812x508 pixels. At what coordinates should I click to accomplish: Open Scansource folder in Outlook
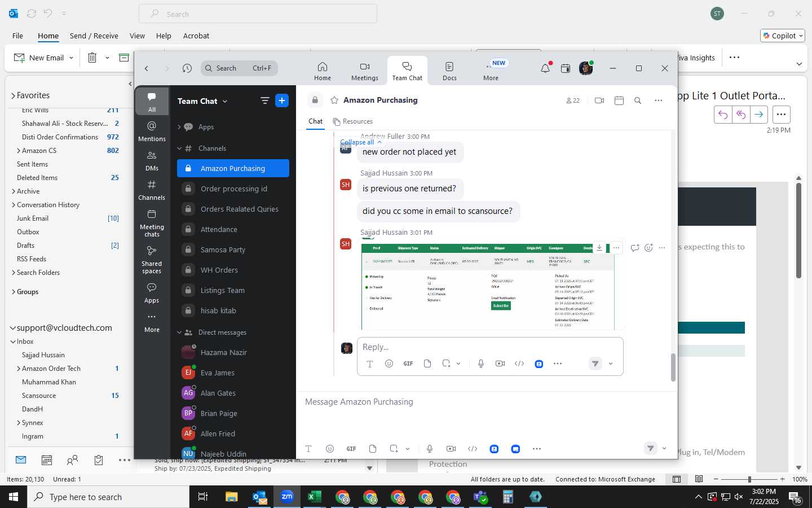click(39, 396)
